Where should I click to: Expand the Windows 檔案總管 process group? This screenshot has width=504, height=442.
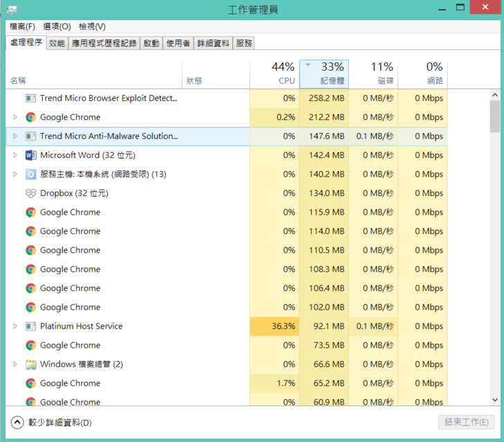(15, 364)
